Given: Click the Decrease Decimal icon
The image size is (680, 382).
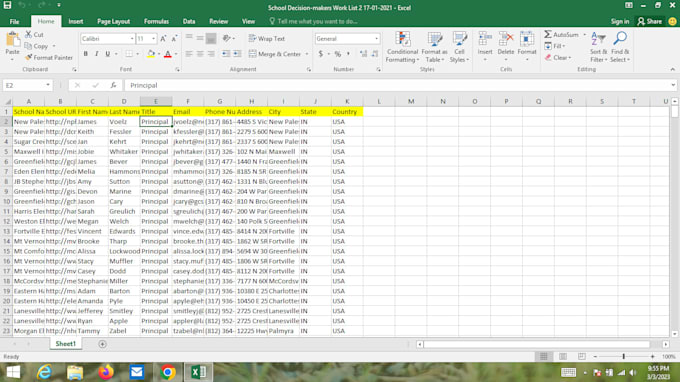Looking at the screenshot, I should 375,54.
